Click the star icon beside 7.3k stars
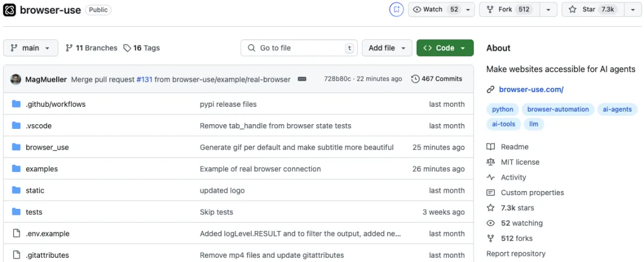Image resolution: width=644 pixels, height=262 pixels. [490, 208]
